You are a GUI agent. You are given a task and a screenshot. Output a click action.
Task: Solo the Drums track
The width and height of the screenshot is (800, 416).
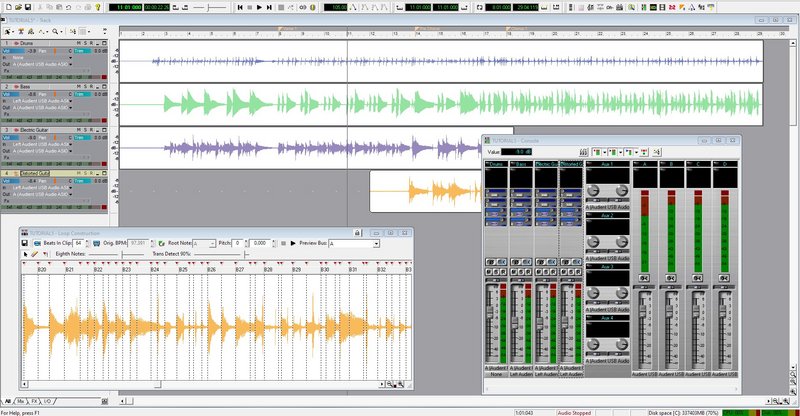(85, 43)
